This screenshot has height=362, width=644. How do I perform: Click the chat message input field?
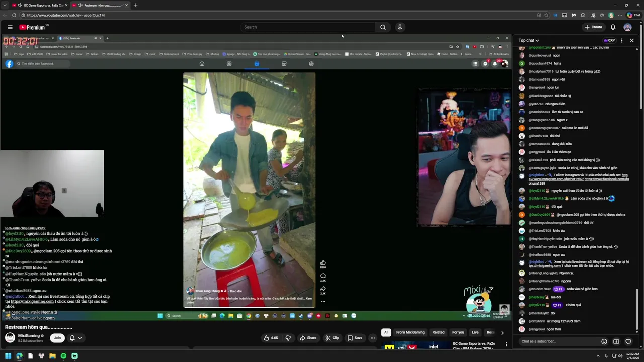pos(558,341)
